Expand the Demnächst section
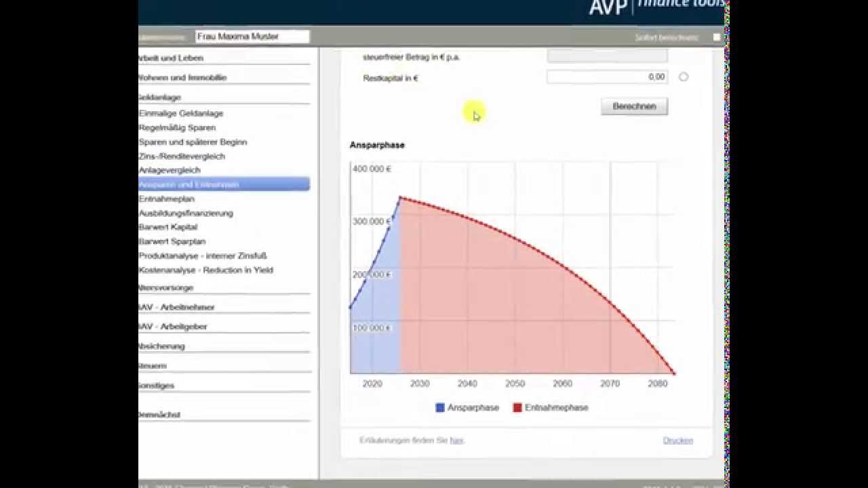Viewport: 868px width, 488px height. click(x=159, y=415)
